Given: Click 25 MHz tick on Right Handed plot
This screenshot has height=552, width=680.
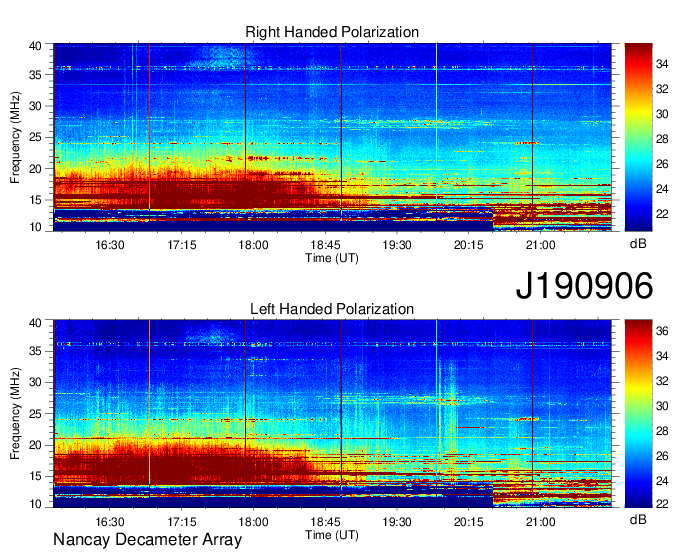Looking at the screenshot, I should (35, 137).
